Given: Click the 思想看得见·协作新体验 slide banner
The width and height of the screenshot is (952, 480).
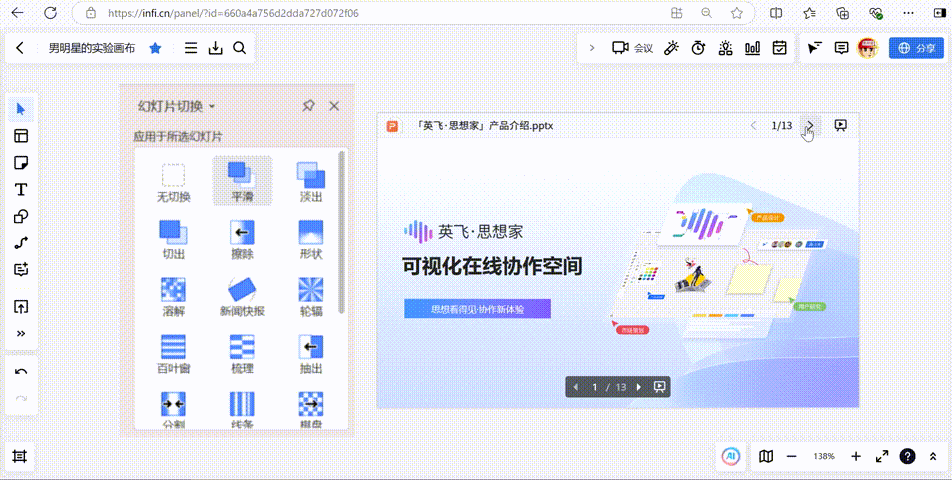Looking at the screenshot, I should click(x=477, y=308).
